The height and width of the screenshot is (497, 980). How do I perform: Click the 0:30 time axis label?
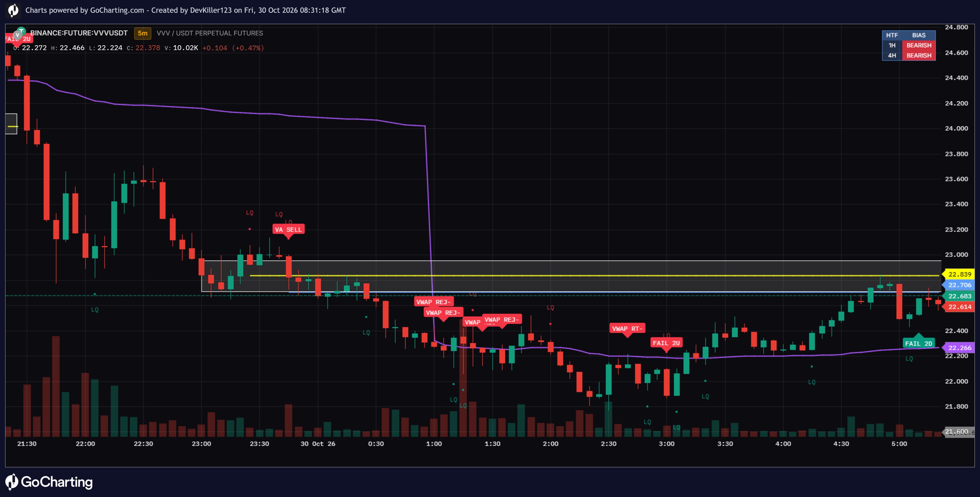[376, 444]
